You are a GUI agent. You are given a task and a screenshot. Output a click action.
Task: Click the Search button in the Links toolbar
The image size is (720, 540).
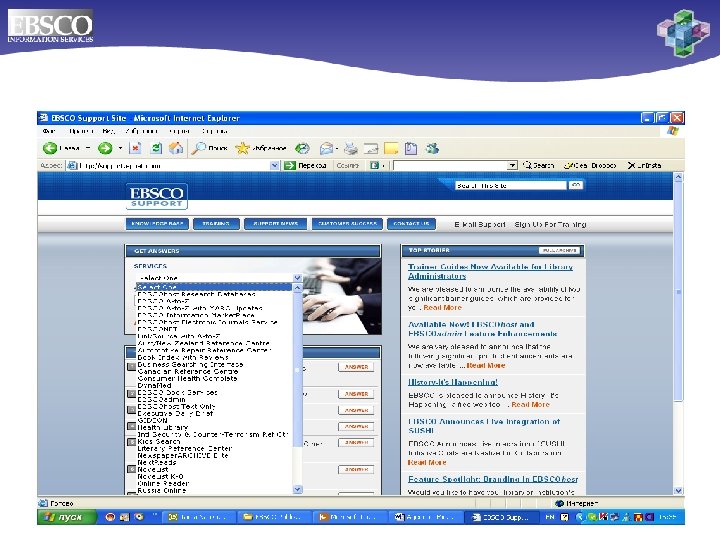(539, 165)
